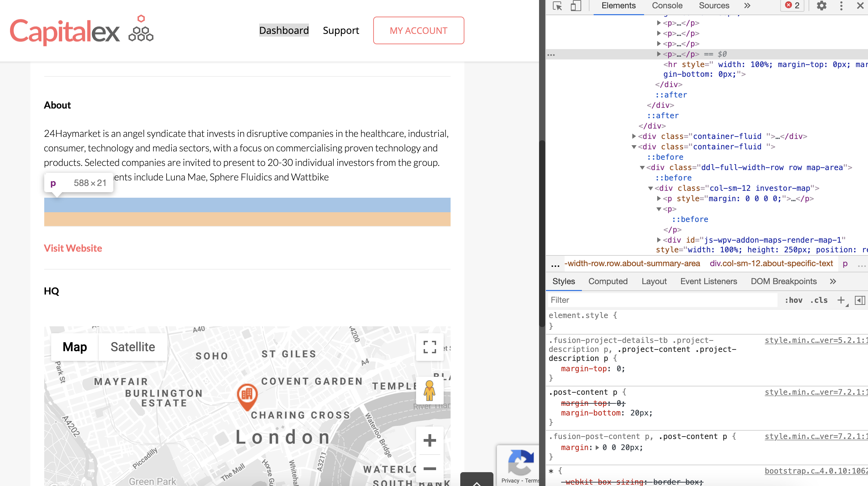
Task: Open the Dashboard page
Action: click(x=284, y=30)
